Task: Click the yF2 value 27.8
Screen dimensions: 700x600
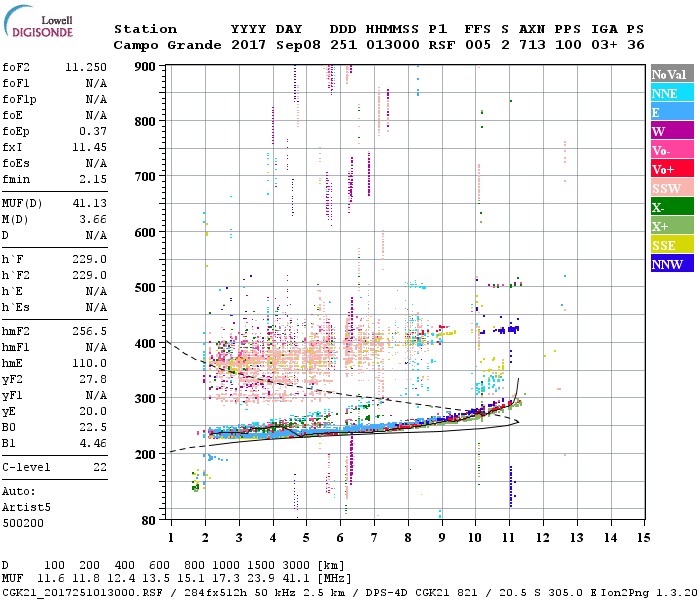Action: click(93, 379)
